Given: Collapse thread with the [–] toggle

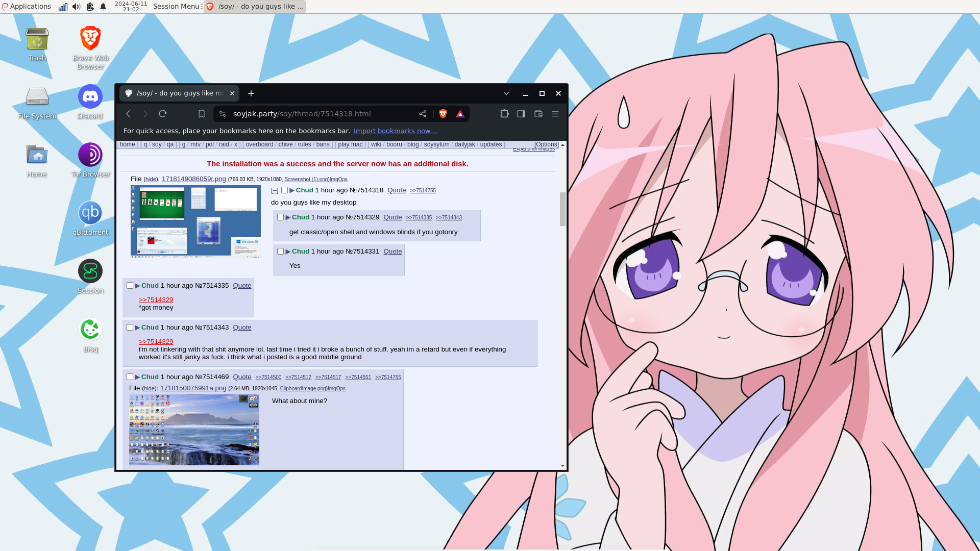Looking at the screenshot, I should pyautogui.click(x=275, y=191).
